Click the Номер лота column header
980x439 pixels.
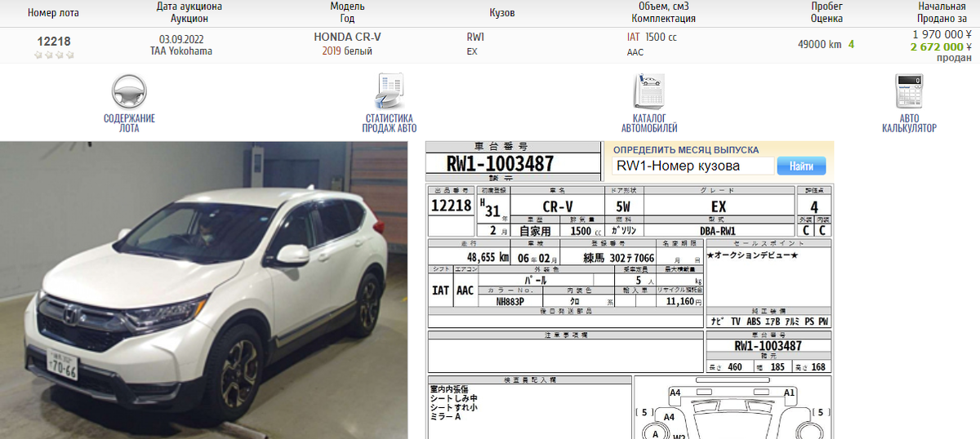pos(54,13)
